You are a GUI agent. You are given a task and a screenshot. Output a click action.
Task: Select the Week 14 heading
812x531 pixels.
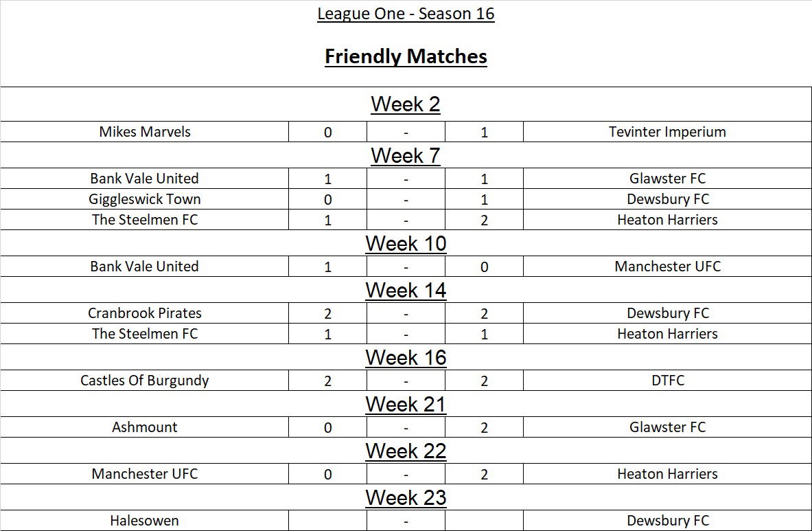(x=406, y=291)
